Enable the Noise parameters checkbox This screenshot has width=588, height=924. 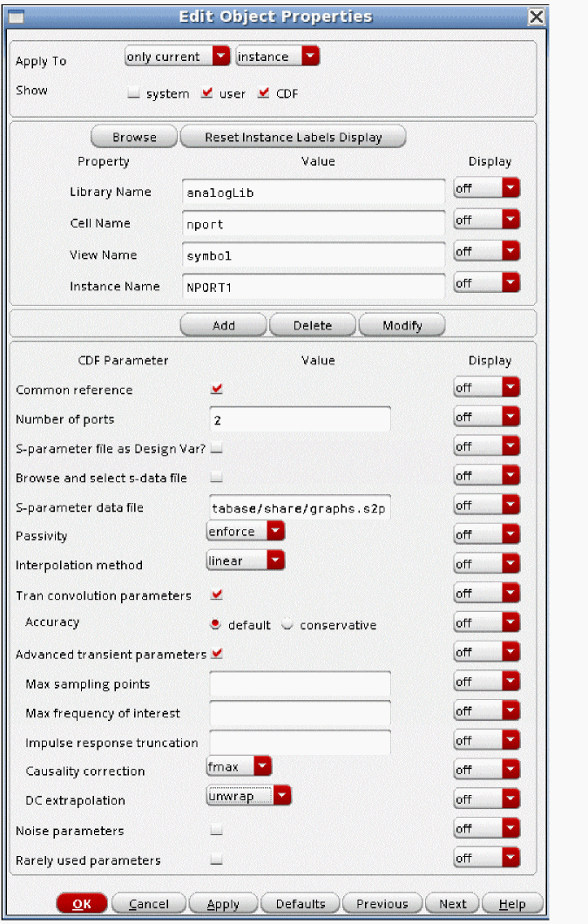point(217,831)
